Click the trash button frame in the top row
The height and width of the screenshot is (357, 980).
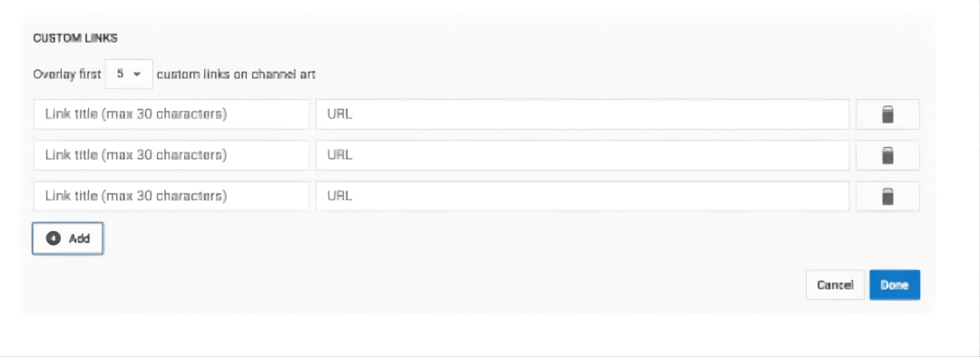887,114
